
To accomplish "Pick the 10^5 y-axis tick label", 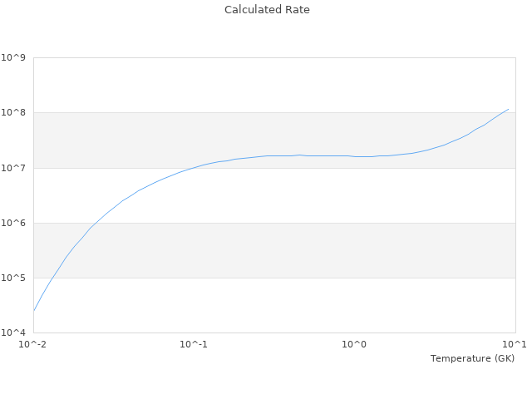I will click(14, 278).
